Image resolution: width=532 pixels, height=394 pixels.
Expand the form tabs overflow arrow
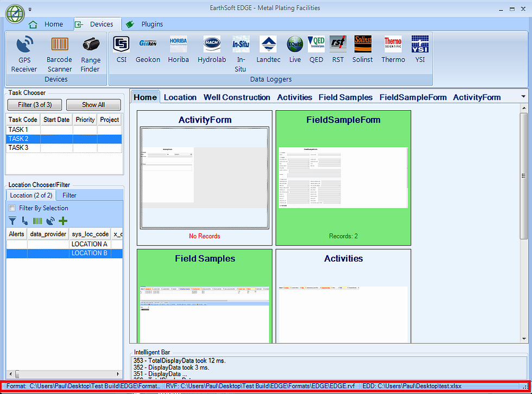click(523, 97)
